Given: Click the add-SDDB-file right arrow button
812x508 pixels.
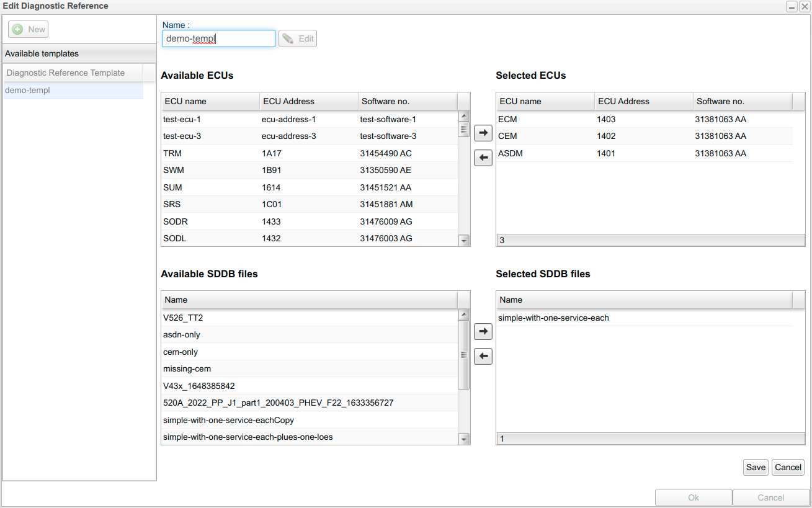Looking at the screenshot, I should [483, 331].
